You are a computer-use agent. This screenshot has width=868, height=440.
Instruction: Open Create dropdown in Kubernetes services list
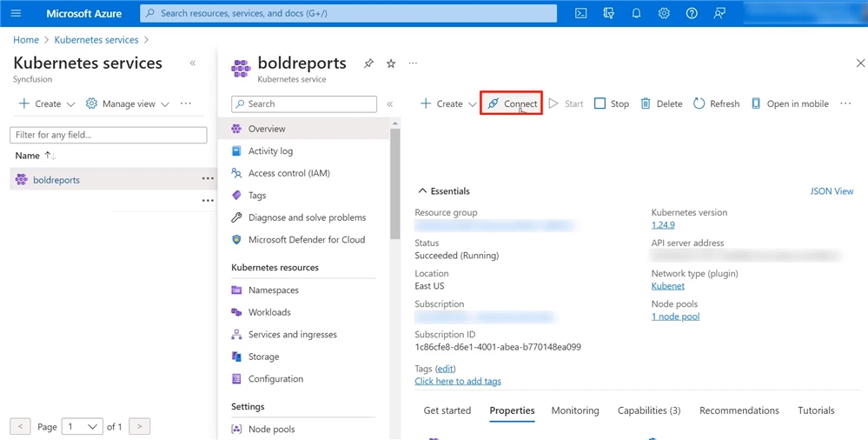(47, 103)
